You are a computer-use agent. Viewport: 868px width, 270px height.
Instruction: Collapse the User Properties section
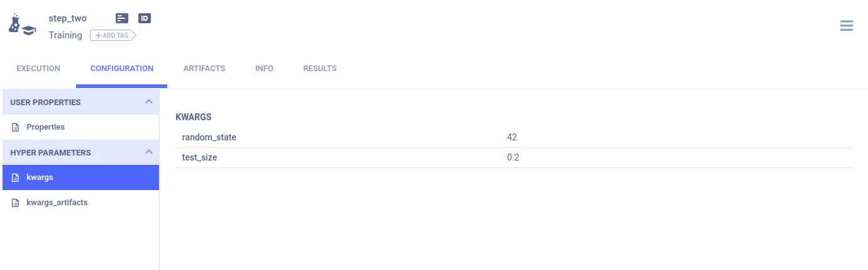148,102
